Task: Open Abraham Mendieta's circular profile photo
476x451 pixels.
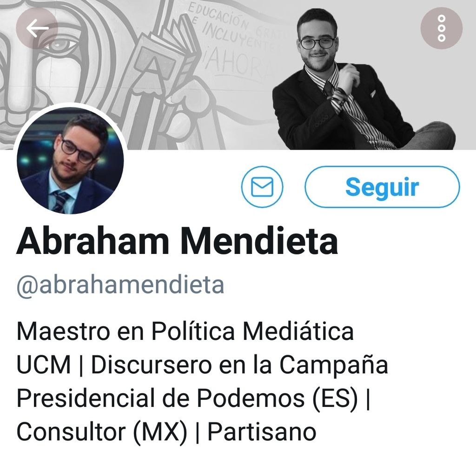Action: point(70,160)
